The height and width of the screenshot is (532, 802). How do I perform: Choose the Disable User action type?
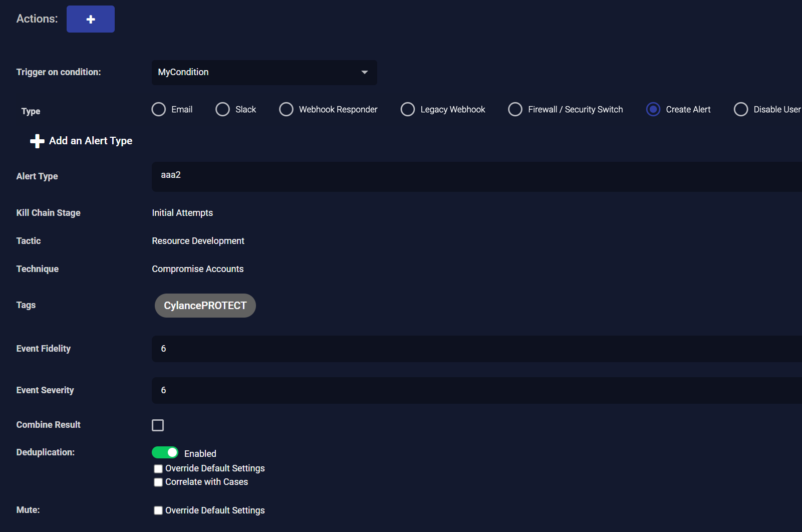click(x=741, y=109)
